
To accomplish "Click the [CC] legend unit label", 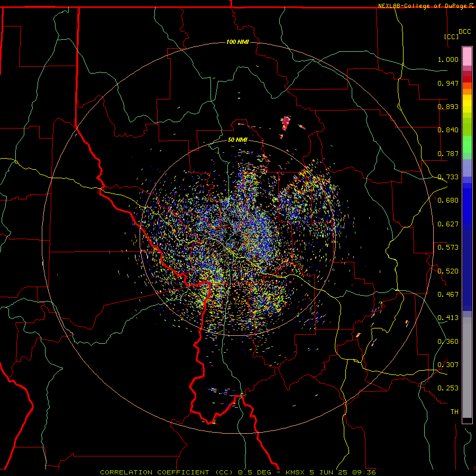I will click(x=451, y=36).
